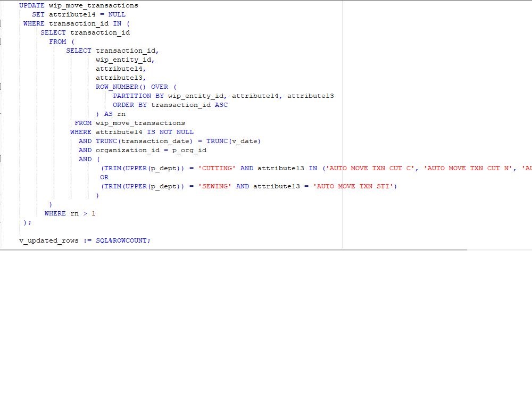
Task: Click organization_id in the AND condition
Action: pos(128,150)
